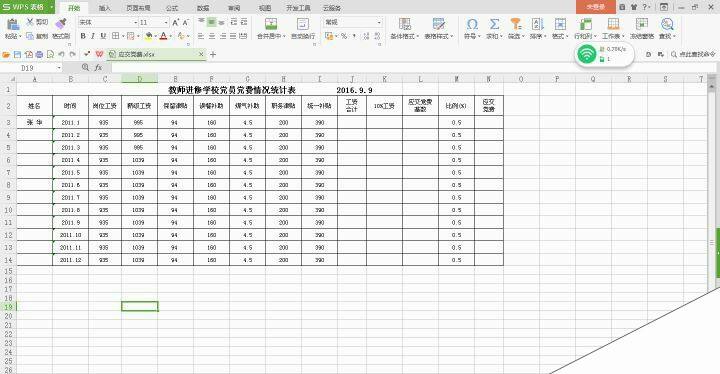Image resolution: width=720 pixels, height=374 pixels.
Task: Click the command search box
Action: [x=693, y=54]
